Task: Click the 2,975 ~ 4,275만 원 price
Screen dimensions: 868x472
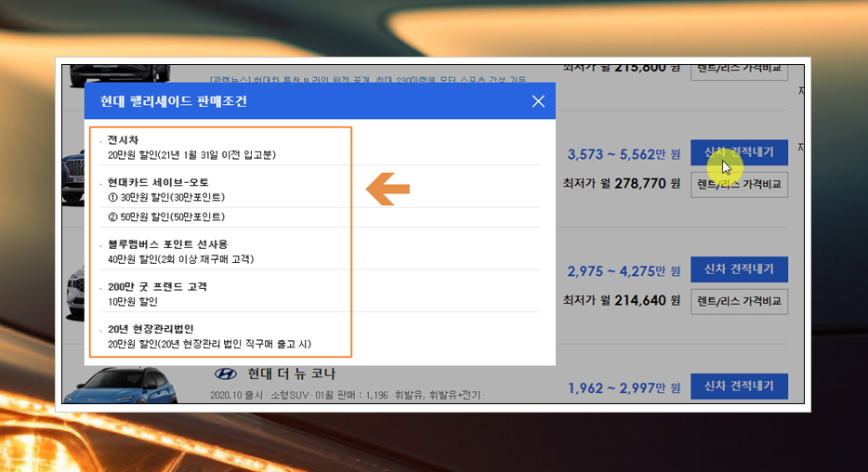Action: pos(624,271)
